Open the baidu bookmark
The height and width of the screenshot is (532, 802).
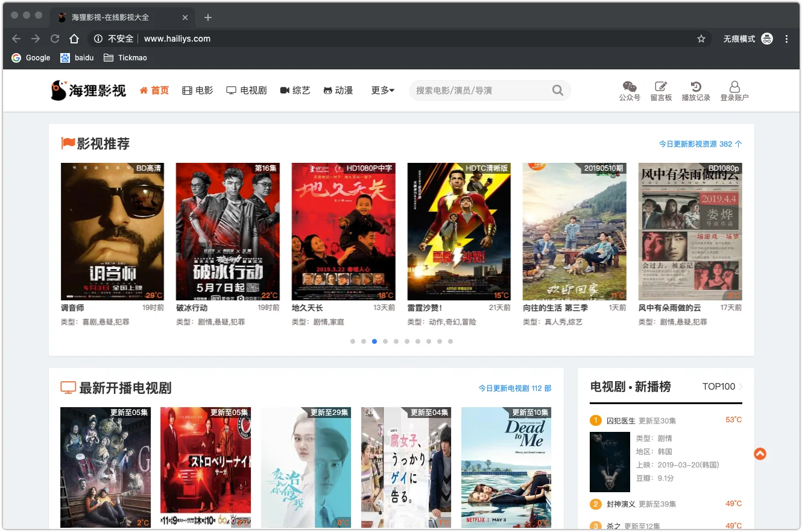pyautogui.click(x=77, y=58)
